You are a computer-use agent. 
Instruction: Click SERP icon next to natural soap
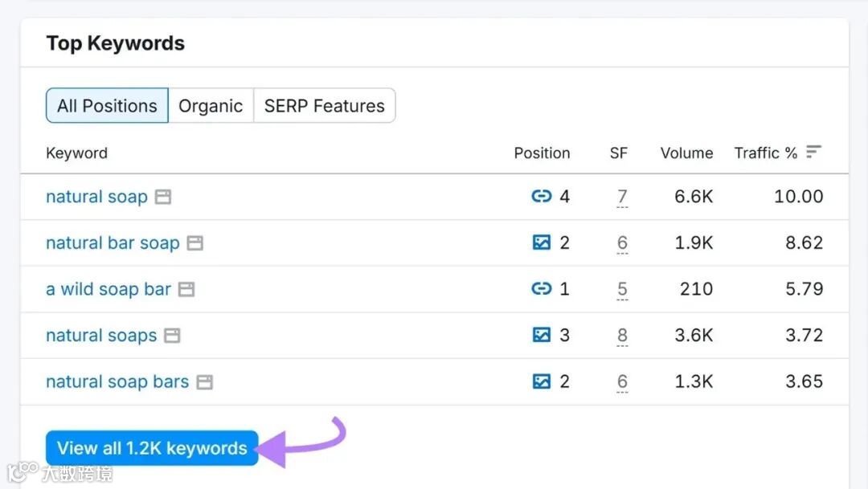[163, 197]
